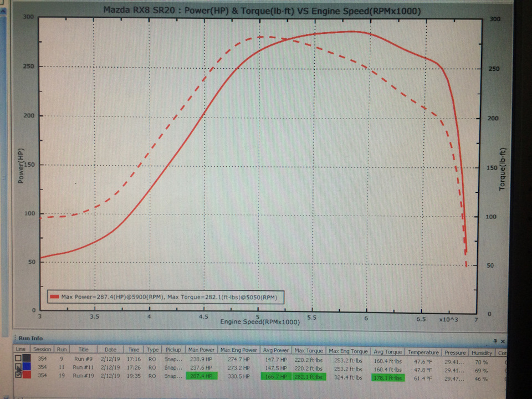Click the Humidity column header
This screenshot has width=532, height=399.
482,353
